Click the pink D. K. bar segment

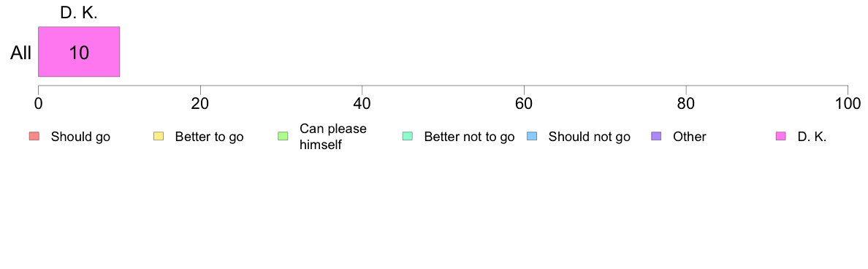(79, 51)
